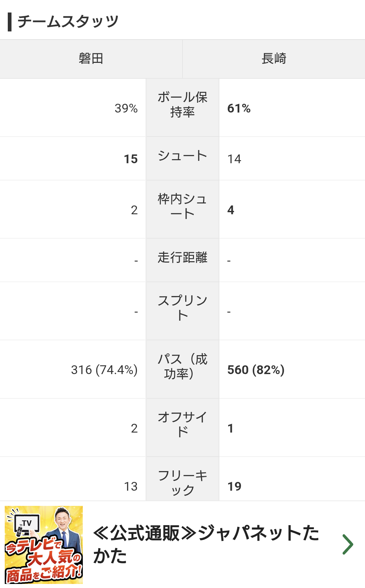
Task: Click Iwata's 39% possession value
Action: pyautogui.click(x=126, y=108)
